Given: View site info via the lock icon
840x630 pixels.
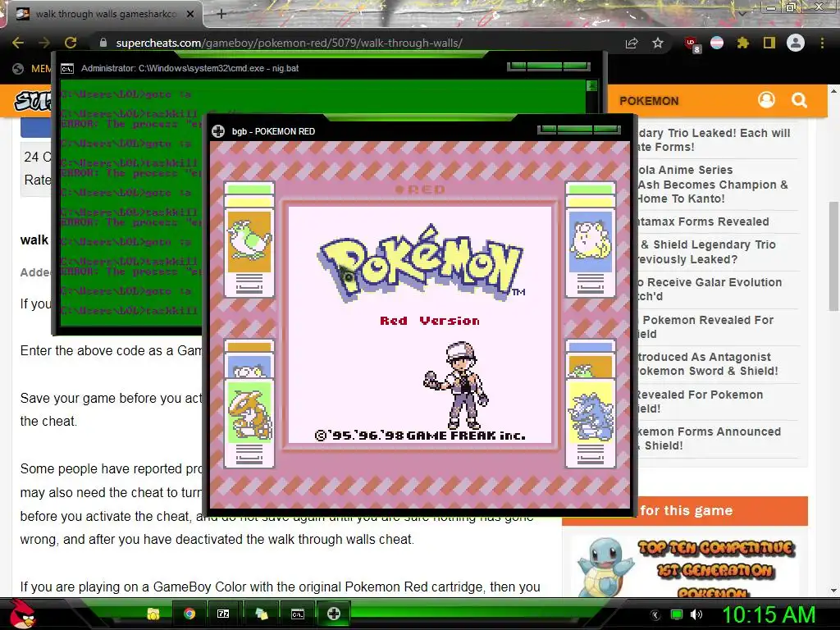Looking at the screenshot, I should pyautogui.click(x=103, y=43).
